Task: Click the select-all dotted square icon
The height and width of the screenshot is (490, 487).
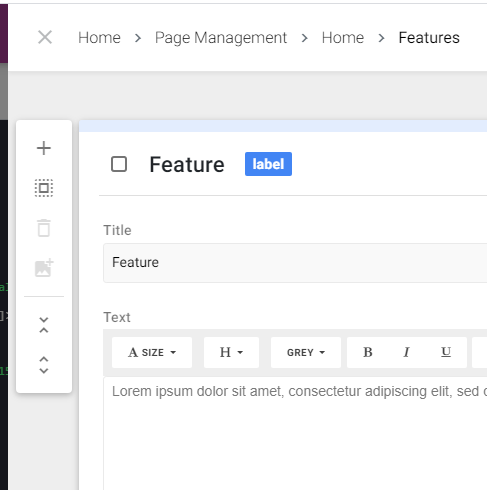Action: (x=44, y=188)
